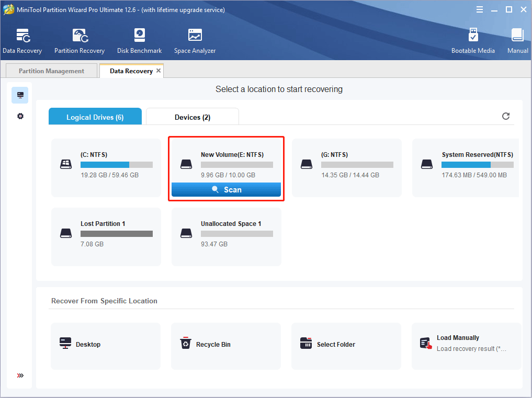Launch Partition Recovery from the toolbar
Screen dimensions: 532x398
[x=80, y=41]
